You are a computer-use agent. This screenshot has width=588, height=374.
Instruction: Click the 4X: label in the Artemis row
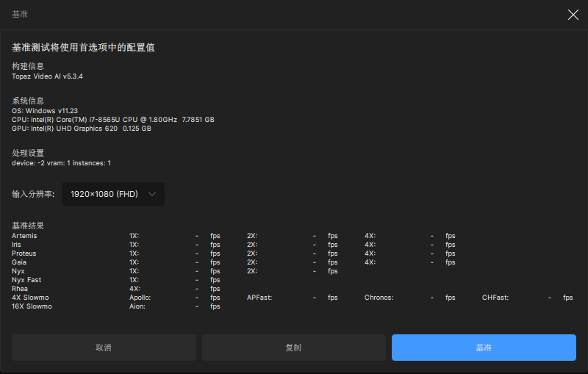pos(370,236)
